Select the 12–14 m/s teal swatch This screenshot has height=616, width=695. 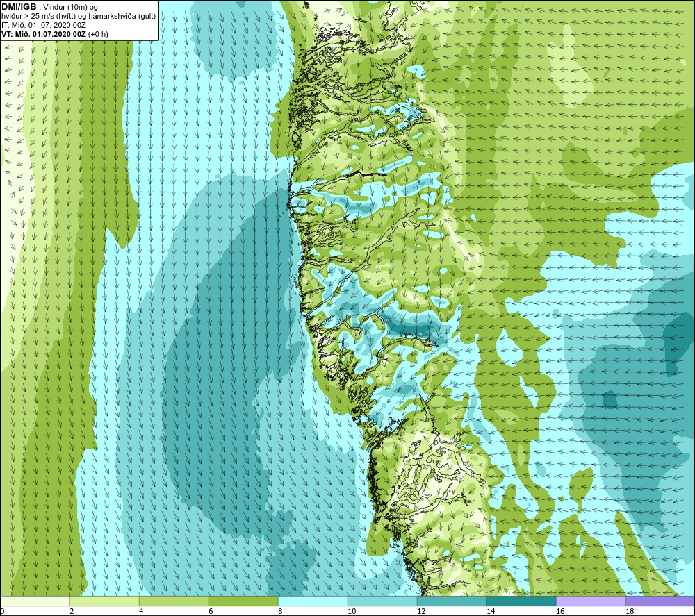[x=452, y=601]
